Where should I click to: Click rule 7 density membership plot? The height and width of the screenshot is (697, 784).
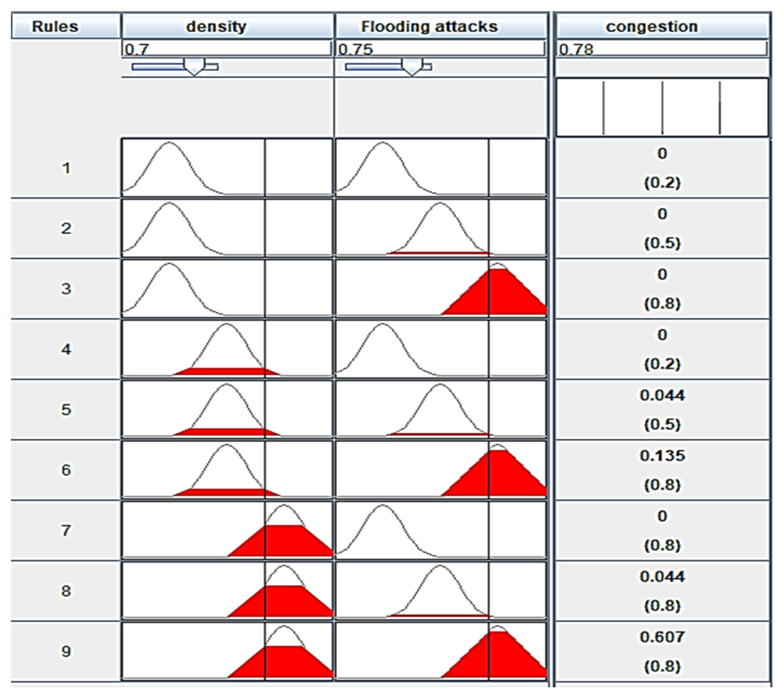tap(227, 530)
